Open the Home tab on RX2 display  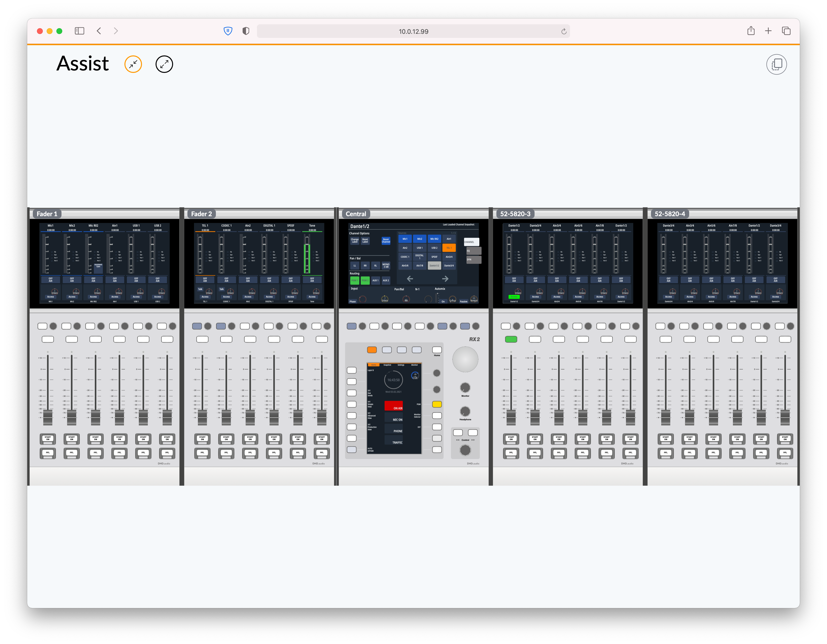tap(373, 365)
